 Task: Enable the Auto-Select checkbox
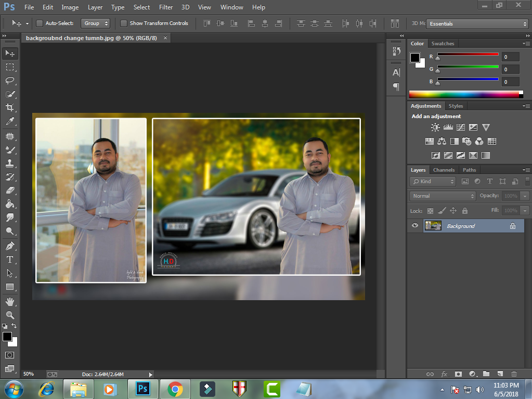(x=40, y=23)
